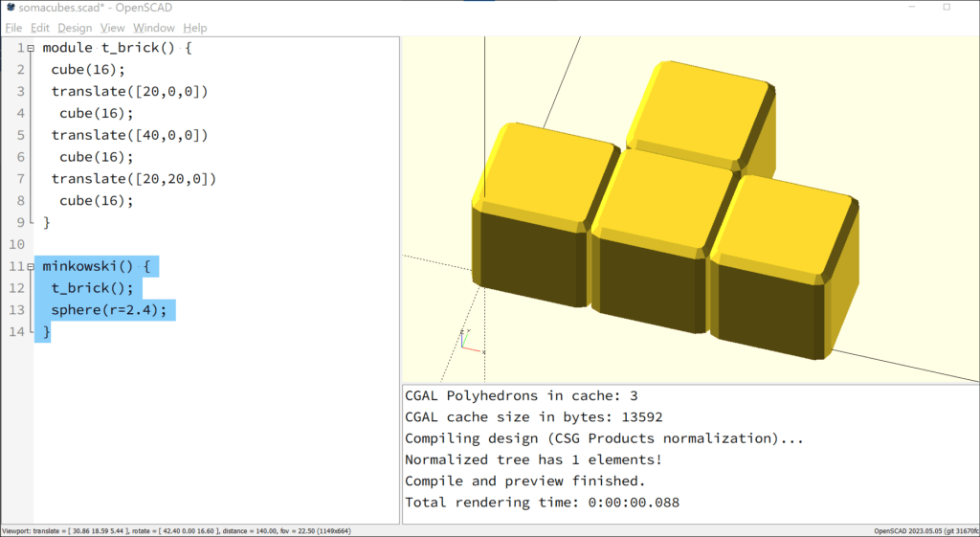The width and height of the screenshot is (980, 537).
Task: Click the Viewport translate status bar text
Action: 176,530
